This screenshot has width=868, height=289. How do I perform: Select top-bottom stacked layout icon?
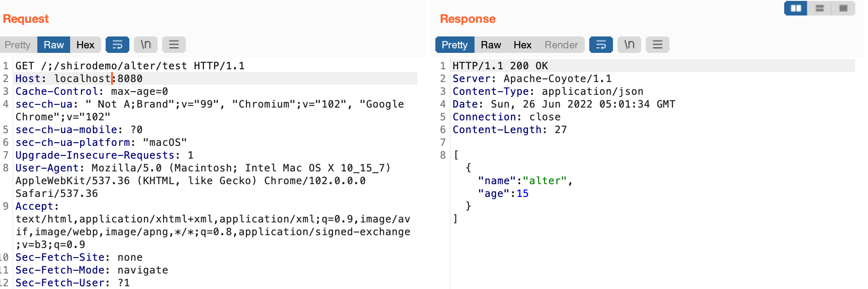coord(819,8)
